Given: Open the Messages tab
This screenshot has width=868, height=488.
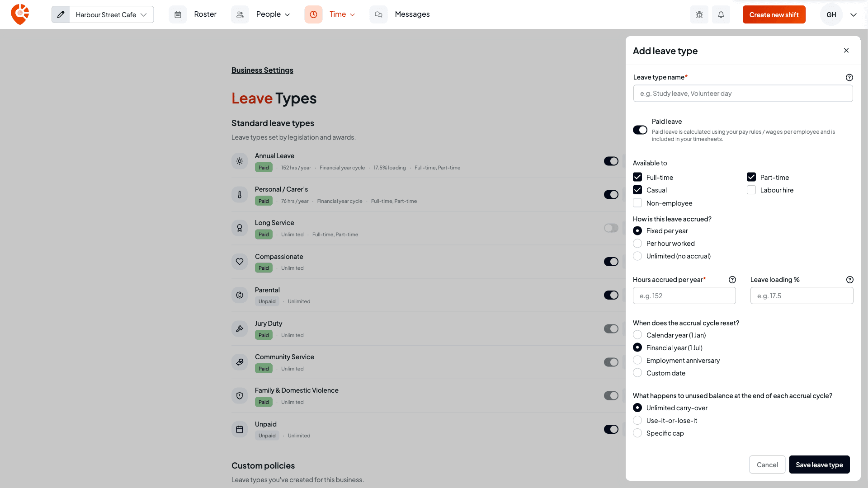Looking at the screenshot, I should (x=412, y=14).
